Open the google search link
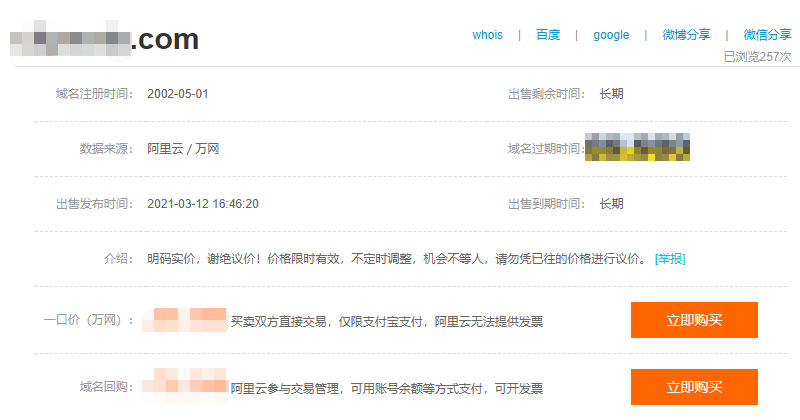The width and height of the screenshot is (800, 420). click(x=611, y=35)
